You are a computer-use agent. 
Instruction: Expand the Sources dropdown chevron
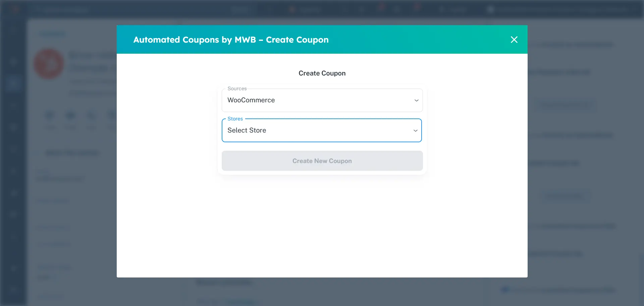[x=416, y=100]
